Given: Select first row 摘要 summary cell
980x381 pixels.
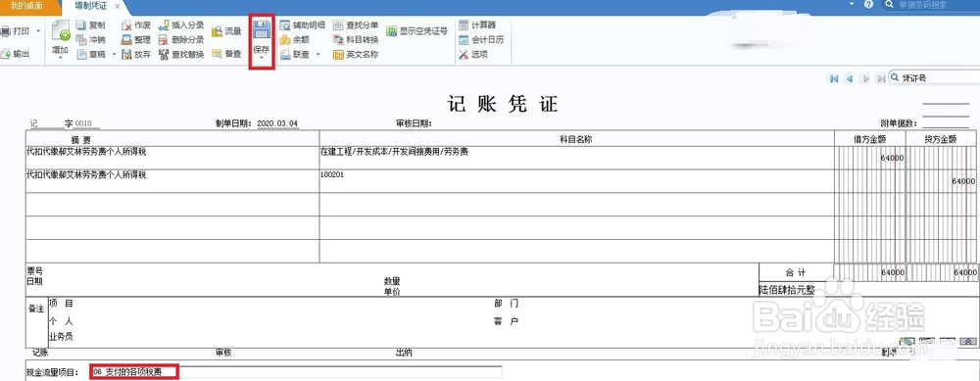Looking at the screenshot, I should click(172, 158).
